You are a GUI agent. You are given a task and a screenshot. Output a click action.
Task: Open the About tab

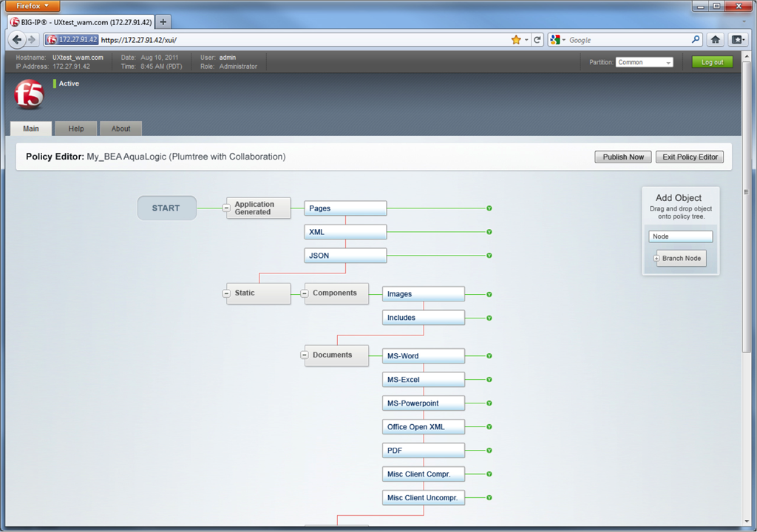coord(120,129)
